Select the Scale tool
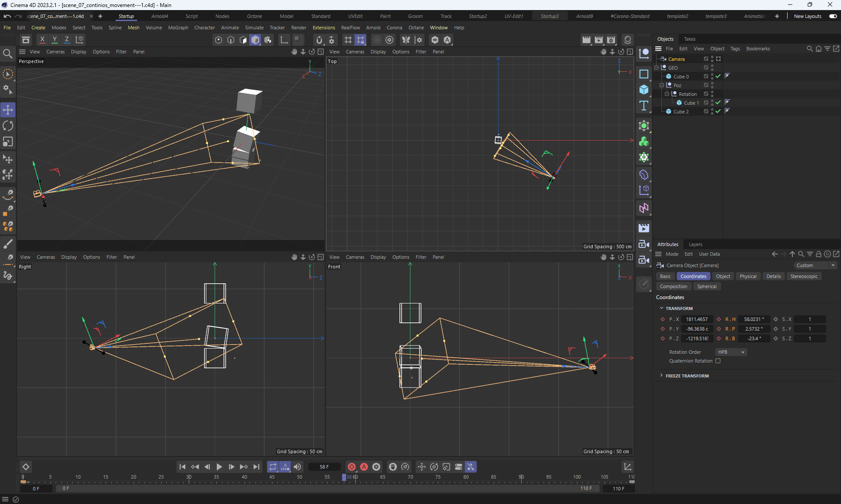The height and width of the screenshot is (504, 841). [8, 142]
